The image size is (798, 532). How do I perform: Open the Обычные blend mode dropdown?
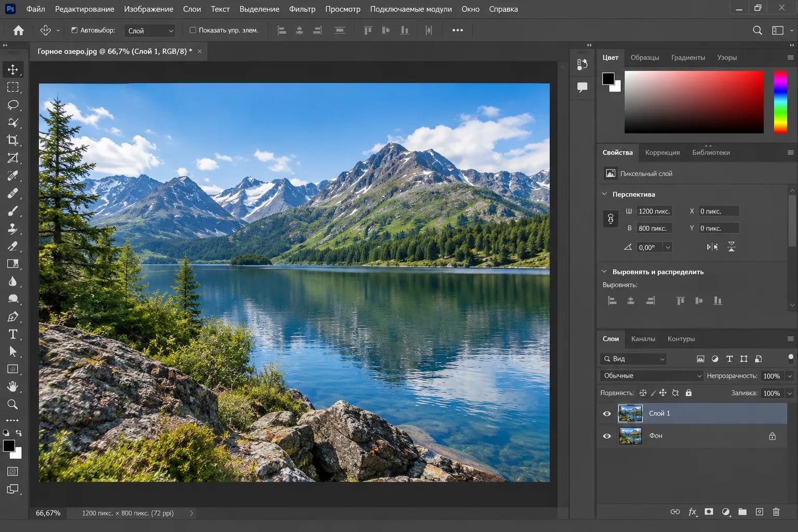(x=652, y=376)
